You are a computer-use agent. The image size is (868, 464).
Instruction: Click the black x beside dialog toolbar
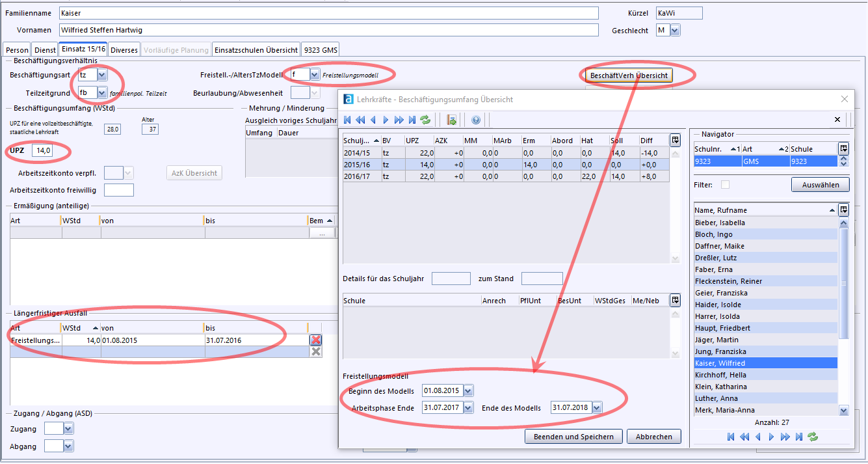coord(837,120)
